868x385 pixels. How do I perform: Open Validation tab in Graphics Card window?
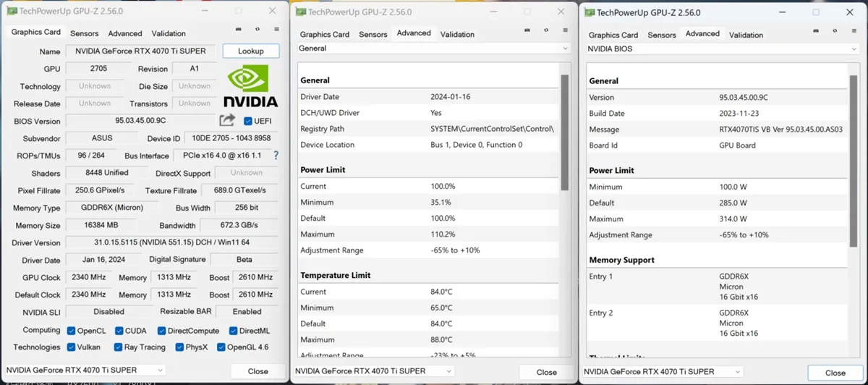point(168,33)
